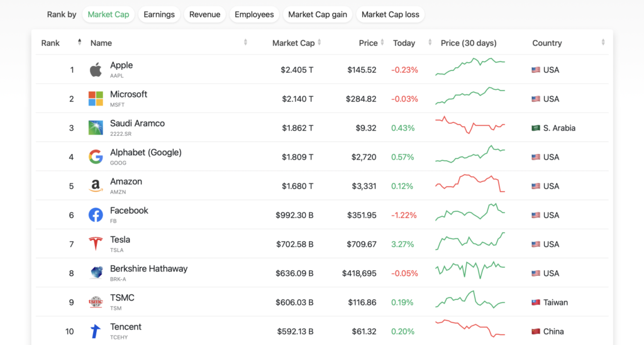The width and height of the screenshot is (644, 345).
Task: Click the Tesla logo icon
Action: [96, 244]
